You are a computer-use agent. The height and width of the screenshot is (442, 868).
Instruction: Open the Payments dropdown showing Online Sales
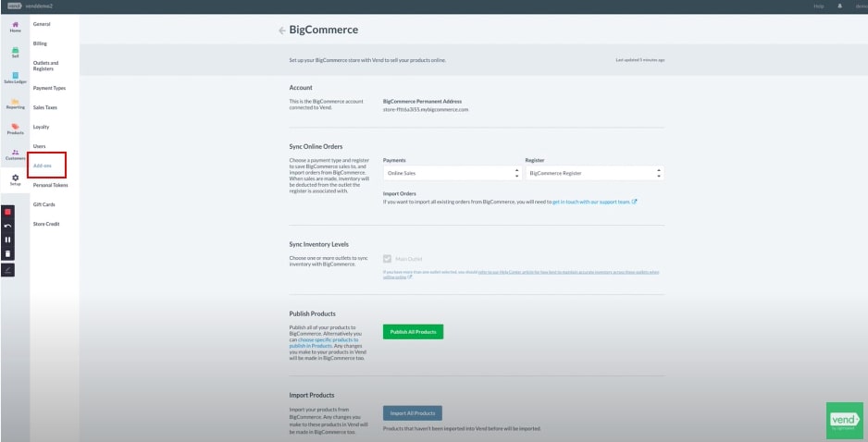pyautogui.click(x=452, y=173)
